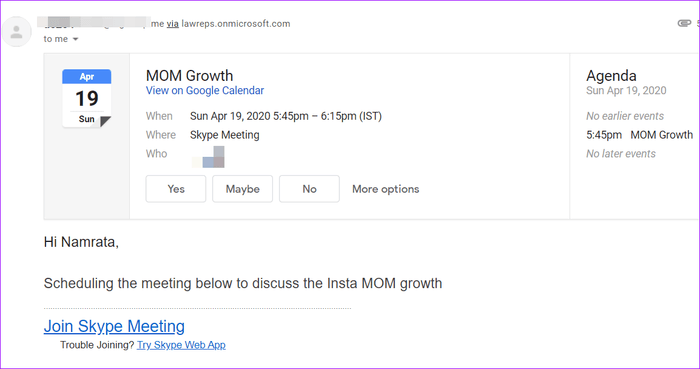
Task: Click the Join Skype Meeting link
Action: (x=114, y=326)
